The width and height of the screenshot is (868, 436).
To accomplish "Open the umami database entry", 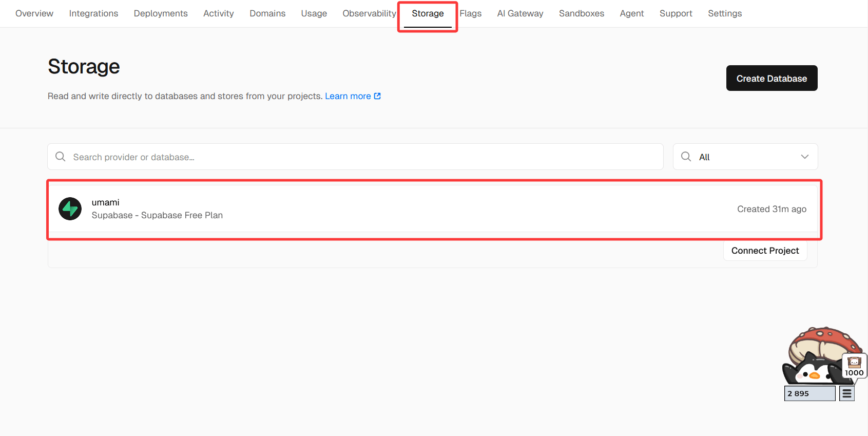I will pyautogui.click(x=411, y=209).
